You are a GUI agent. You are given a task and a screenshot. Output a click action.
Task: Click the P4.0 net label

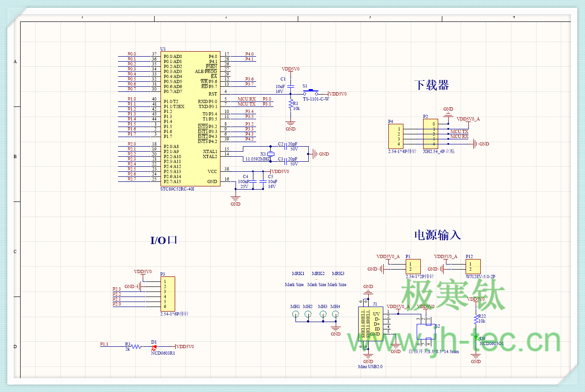249,54
